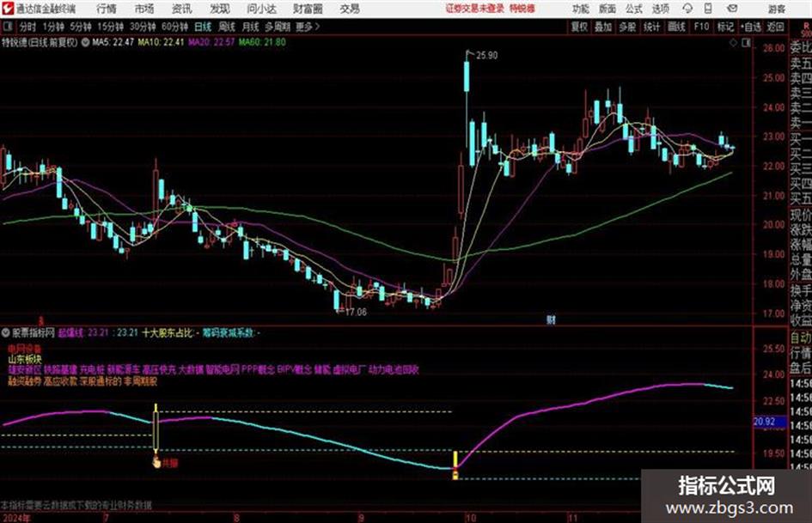Click the diamond icon at the chart's top-right corner
This screenshot has height=523, width=812.
(733, 43)
